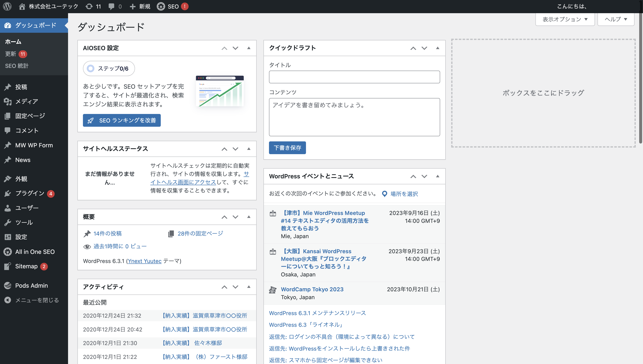Open プラグイン plug icon in sidebar
The image size is (643, 364).
(8, 193)
